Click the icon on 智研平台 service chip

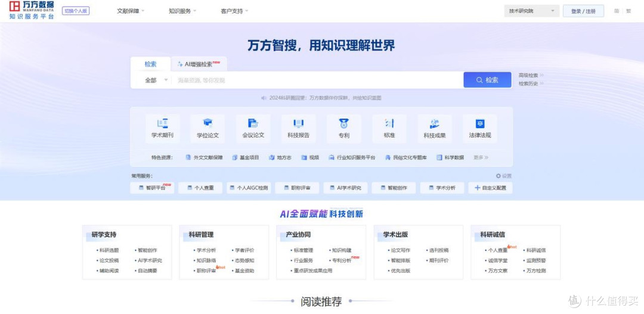[143, 188]
